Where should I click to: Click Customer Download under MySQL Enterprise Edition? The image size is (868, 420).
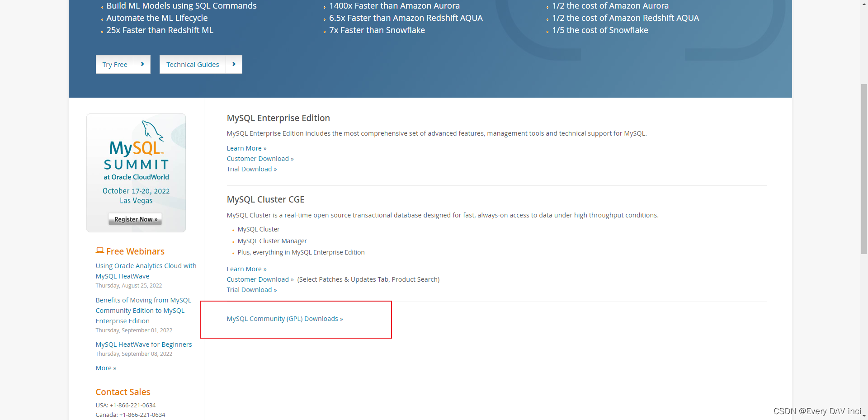pyautogui.click(x=260, y=159)
